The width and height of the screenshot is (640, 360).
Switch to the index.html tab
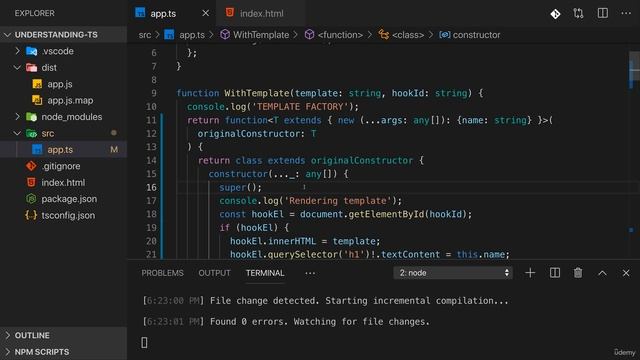261,13
